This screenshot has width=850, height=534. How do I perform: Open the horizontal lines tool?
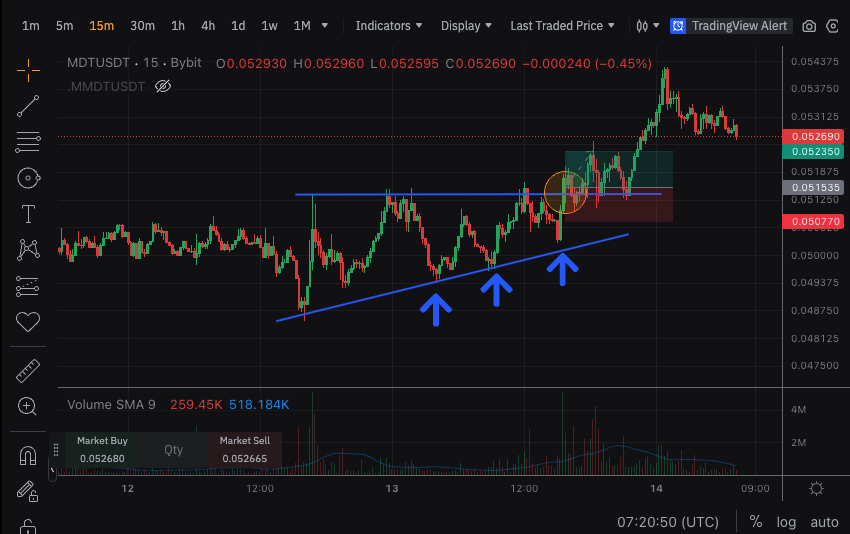[x=28, y=142]
